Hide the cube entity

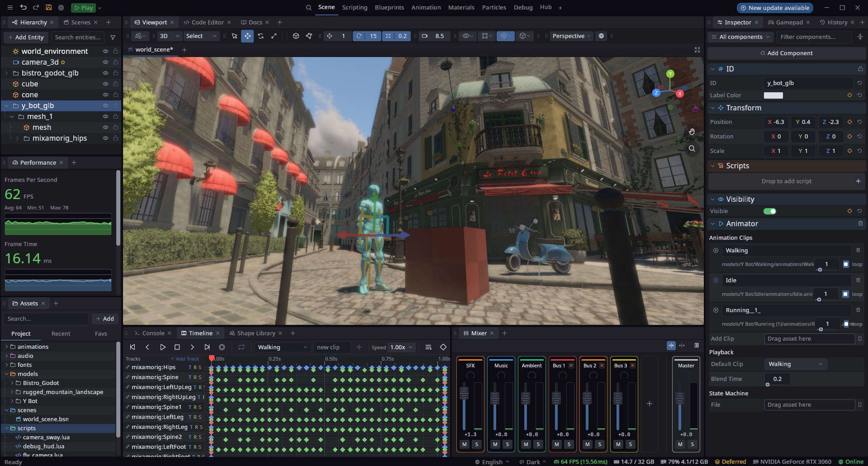pos(105,84)
